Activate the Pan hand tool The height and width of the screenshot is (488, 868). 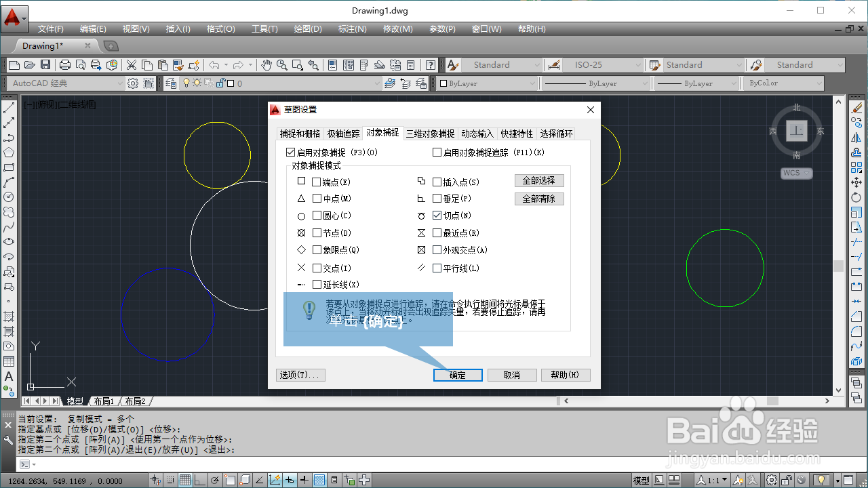tap(267, 65)
